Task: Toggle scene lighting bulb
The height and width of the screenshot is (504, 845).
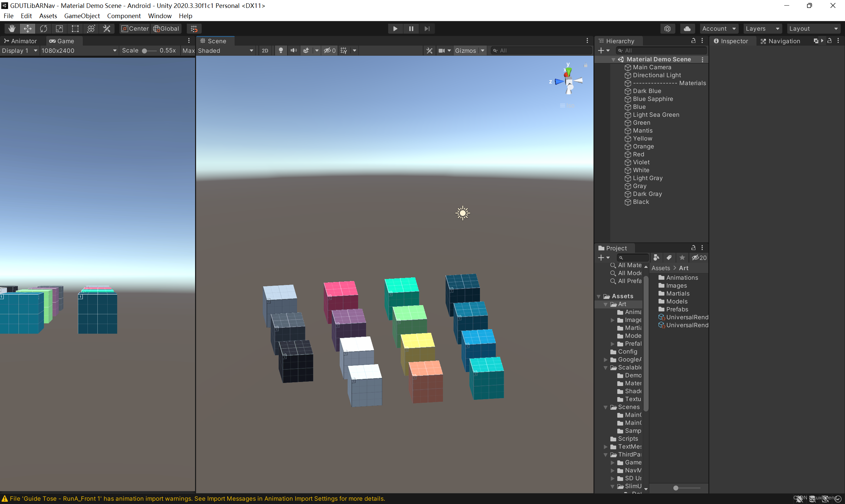Action: 281,50
